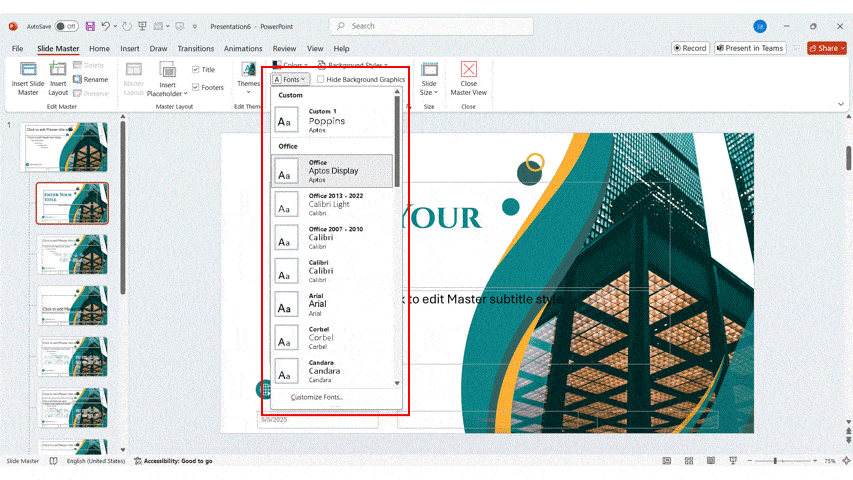Switch to Slide Sorter view
The height and width of the screenshot is (480, 853).
tap(689, 461)
